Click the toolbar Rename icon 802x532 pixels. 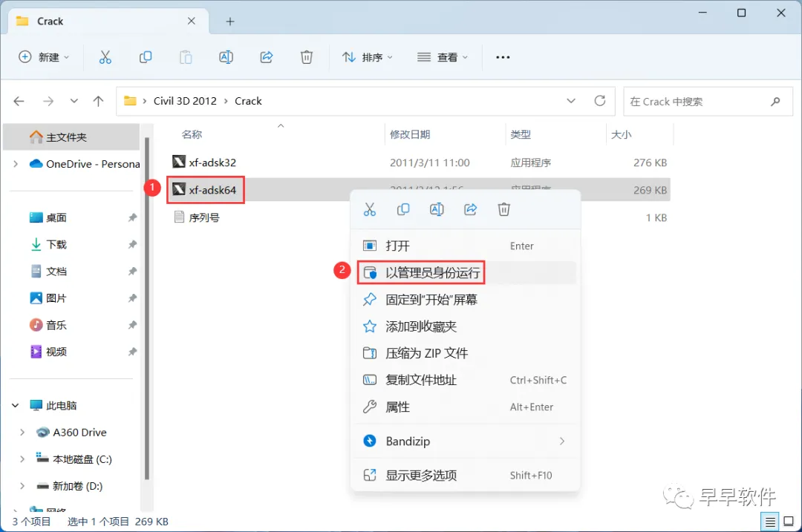226,57
